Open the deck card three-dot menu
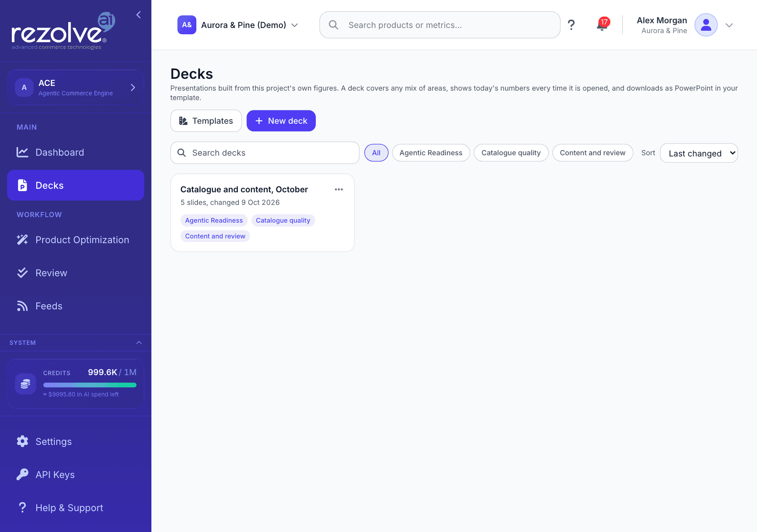Image resolution: width=757 pixels, height=532 pixels. pos(339,190)
